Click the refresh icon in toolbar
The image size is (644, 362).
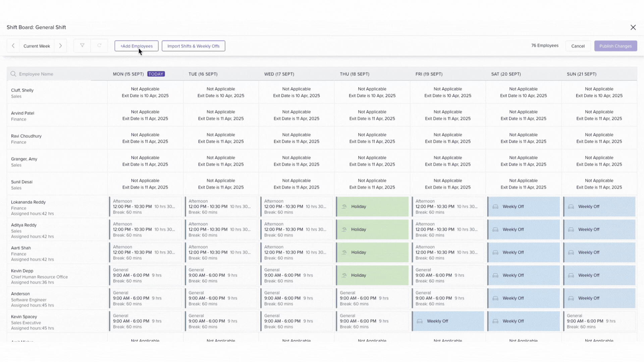pyautogui.click(x=99, y=46)
